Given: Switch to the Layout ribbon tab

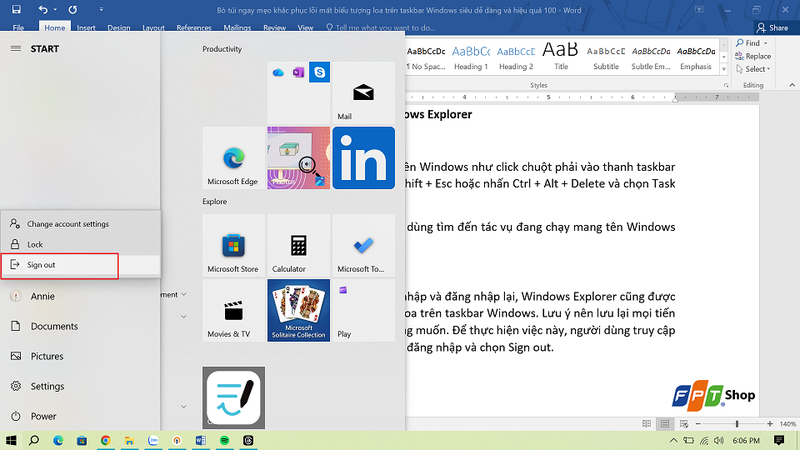Looking at the screenshot, I should (x=153, y=28).
